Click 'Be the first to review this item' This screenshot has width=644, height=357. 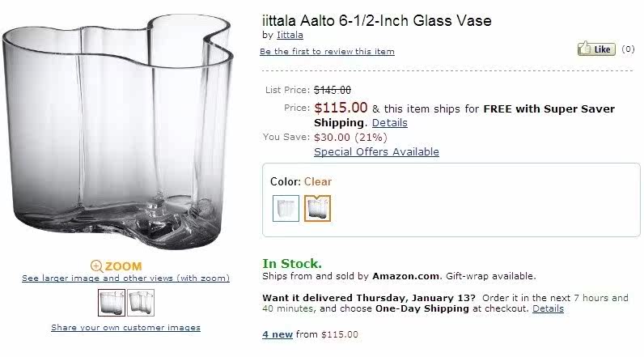[327, 52]
